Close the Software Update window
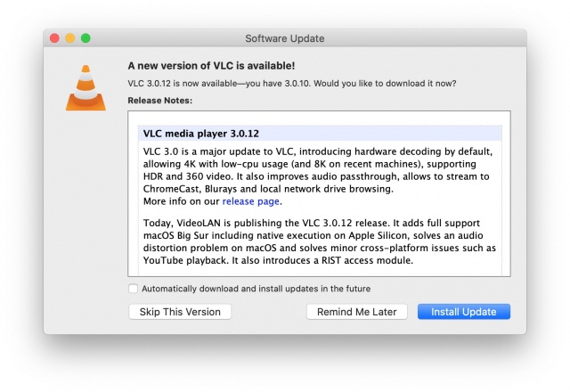This screenshot has width=570, height=392. coord(54,38)
